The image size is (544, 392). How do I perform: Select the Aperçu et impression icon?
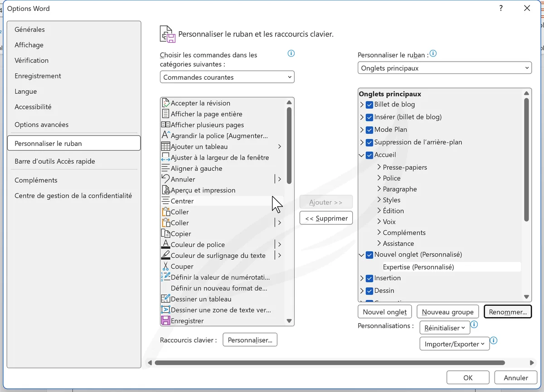[165, 190]
